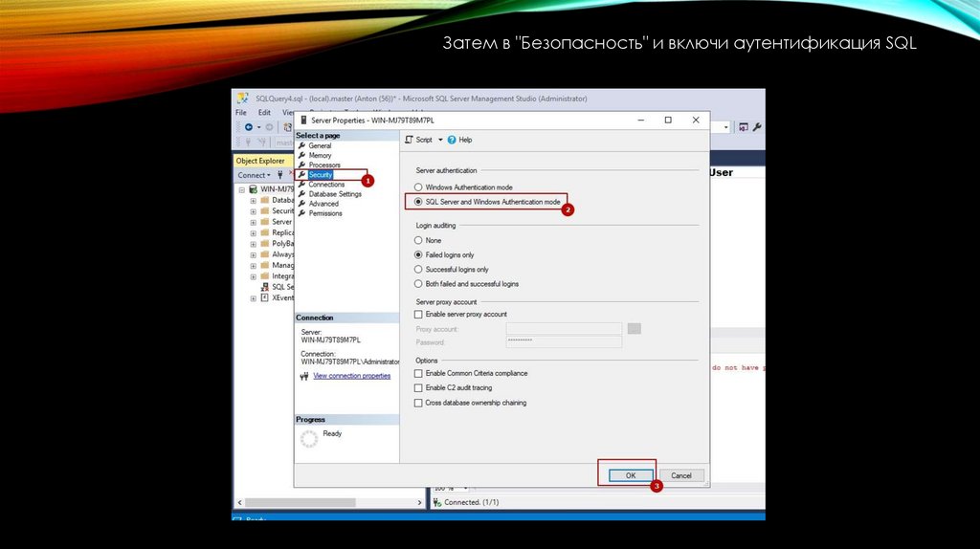This screenshot has height=549, width=980.
Task: Enable Common Criteria compliance checkbox
Action: (418, 374)
